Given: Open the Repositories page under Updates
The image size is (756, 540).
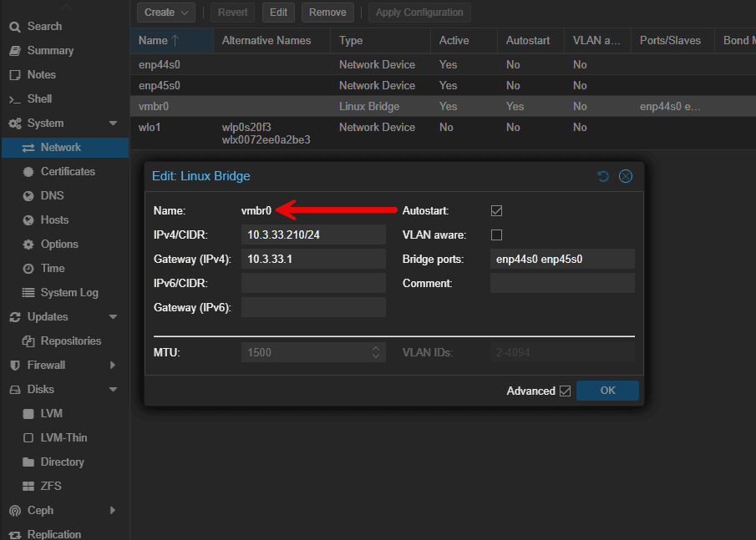Looking at the screenshot, I should 63,341.
